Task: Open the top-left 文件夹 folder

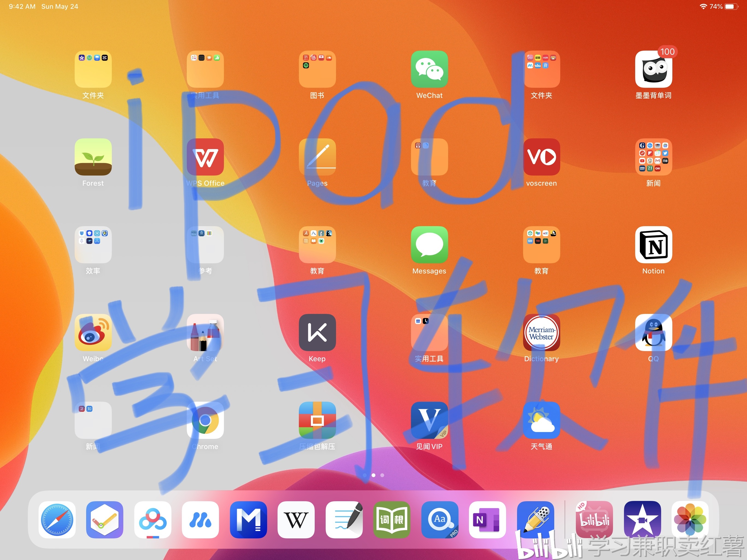Action: (93, 69)
